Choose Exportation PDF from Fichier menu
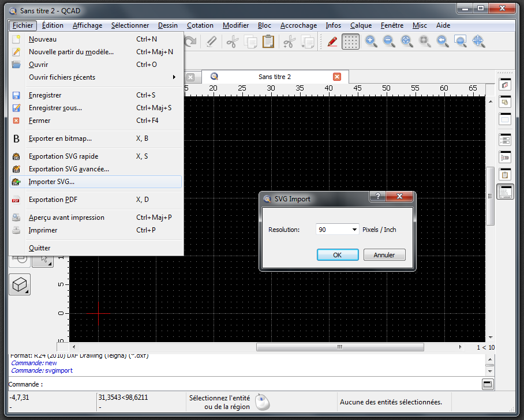The image size is (524, 420). click(53, 200)
